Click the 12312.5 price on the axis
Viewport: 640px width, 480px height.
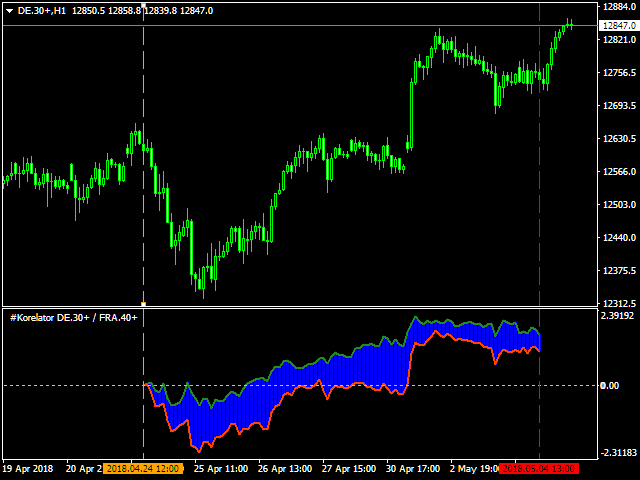(x=620, y=304)
